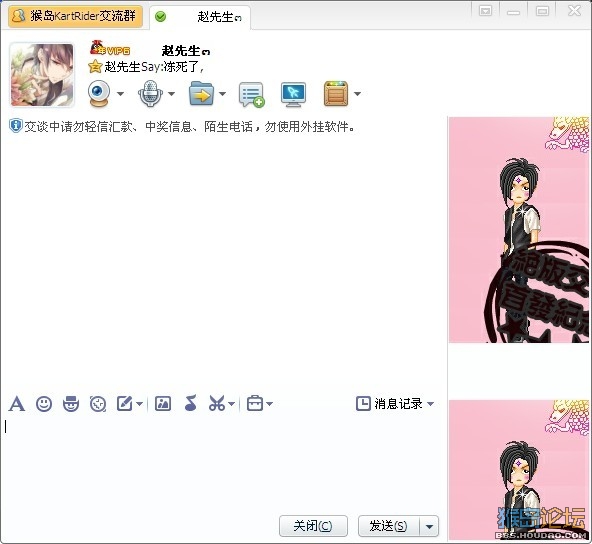This screenshot has width=592, height=544.
Task: Create a discussion group with chat-plus icon
Action: point(251,94)
